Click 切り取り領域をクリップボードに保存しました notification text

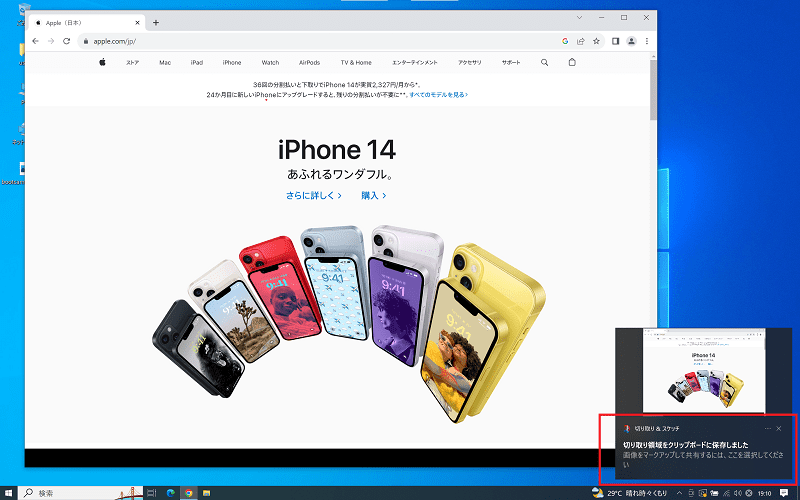(685, 445)
